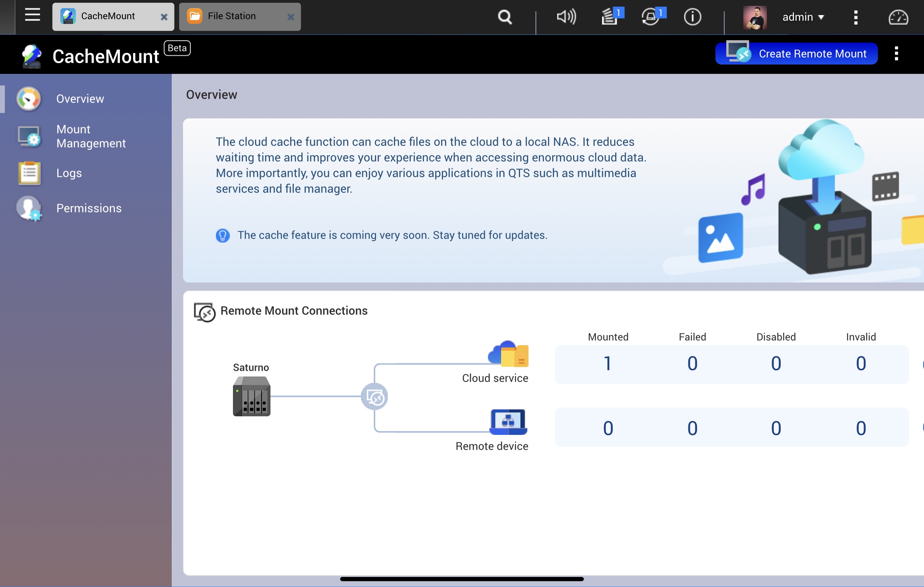
Task: Click the info circle icon in taskbar
Action: (693, 17)
